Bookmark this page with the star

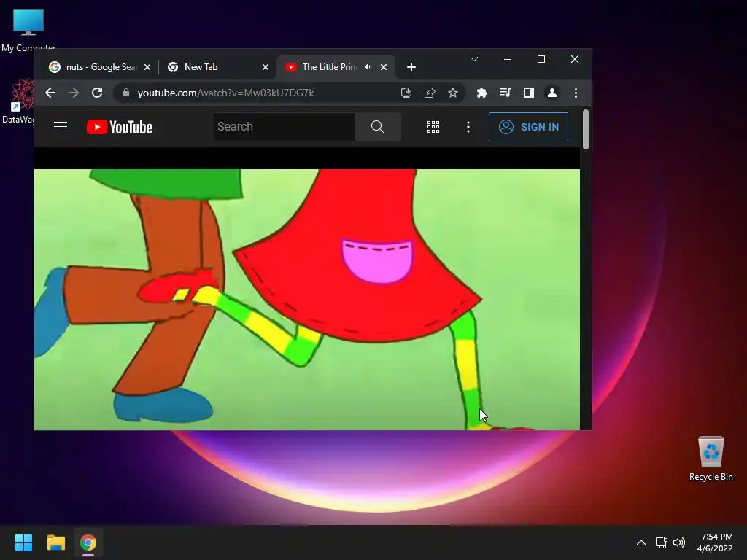coord(453,93)
